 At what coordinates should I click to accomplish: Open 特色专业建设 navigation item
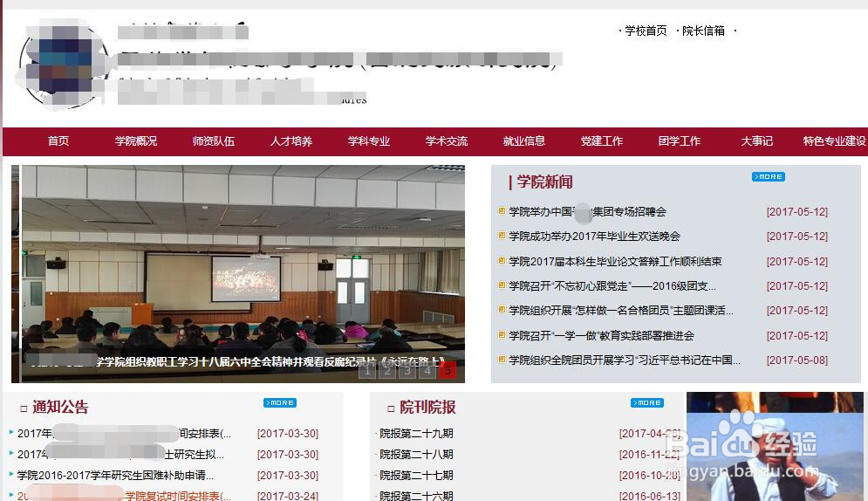835,141
